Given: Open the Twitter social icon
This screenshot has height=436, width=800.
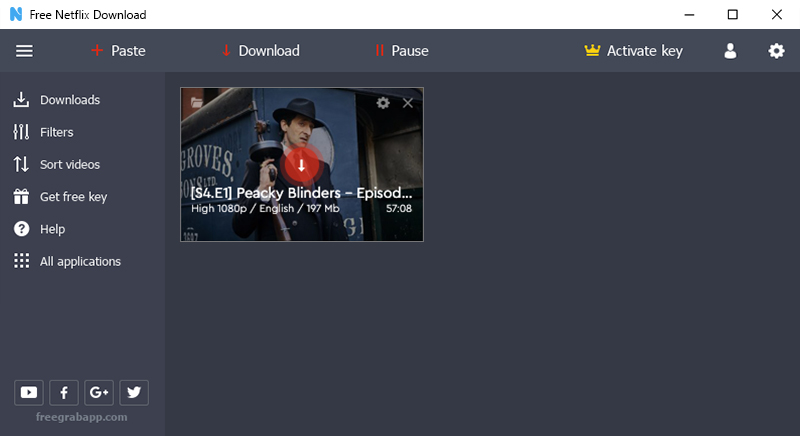Looking at the screenshot, I should tap(133, 393).
